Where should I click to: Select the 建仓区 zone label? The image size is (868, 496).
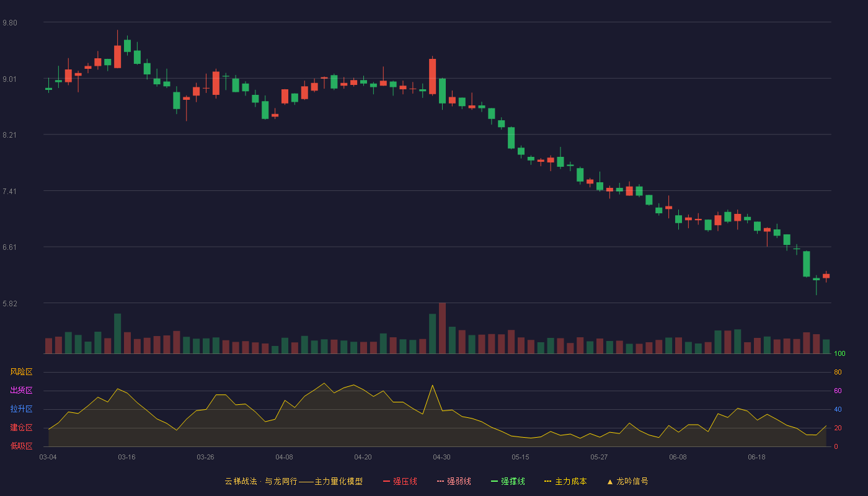point(21,428)
